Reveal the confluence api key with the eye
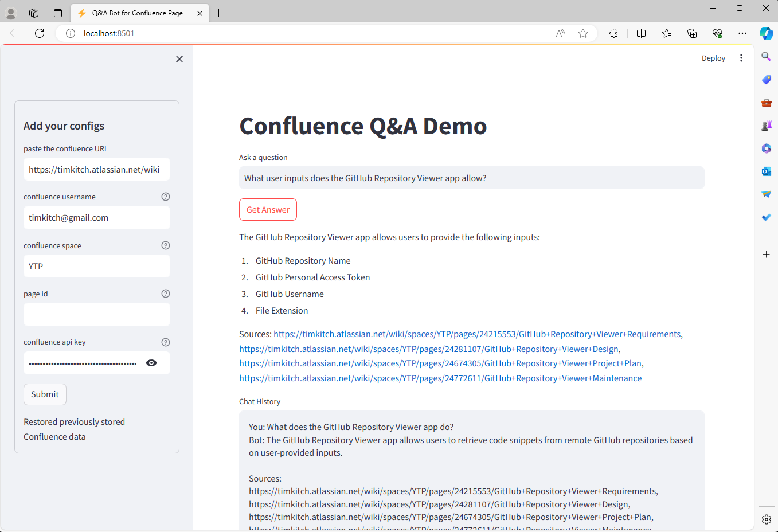 [151, 362]
